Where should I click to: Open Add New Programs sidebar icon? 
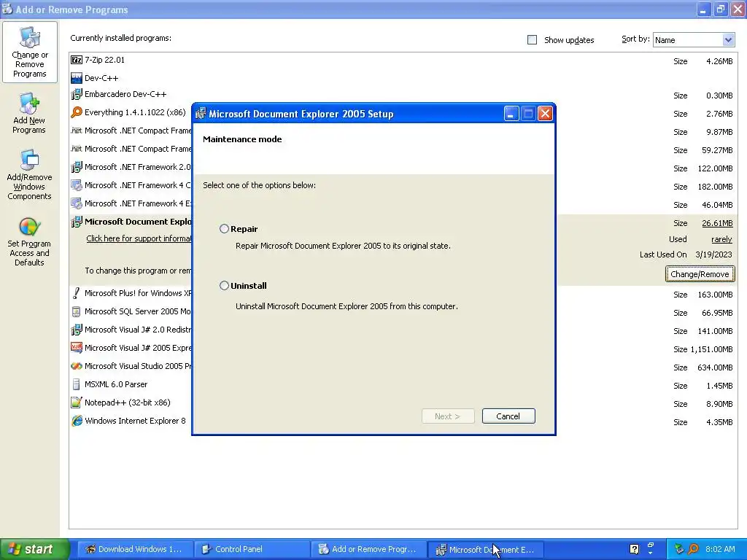click(29, 113)
